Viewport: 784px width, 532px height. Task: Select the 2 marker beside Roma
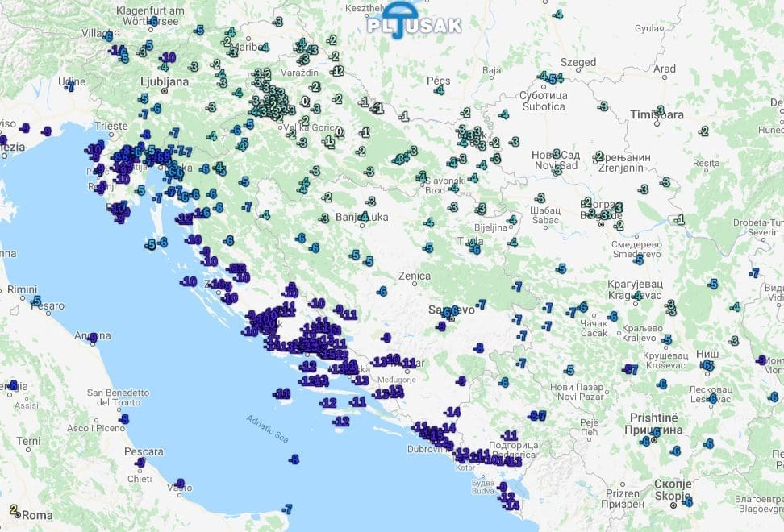pos(14,509)
